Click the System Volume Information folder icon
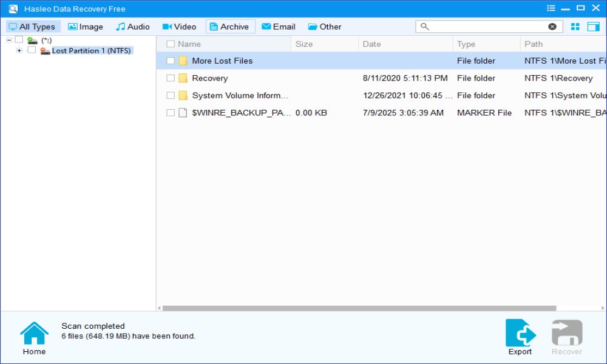 [x=183, y=95]
